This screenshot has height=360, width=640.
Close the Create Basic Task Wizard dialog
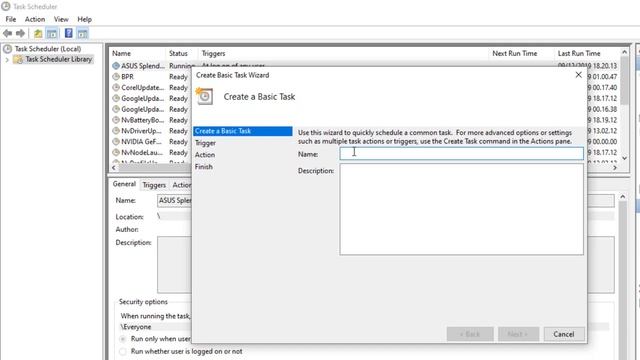click(578, 75)
